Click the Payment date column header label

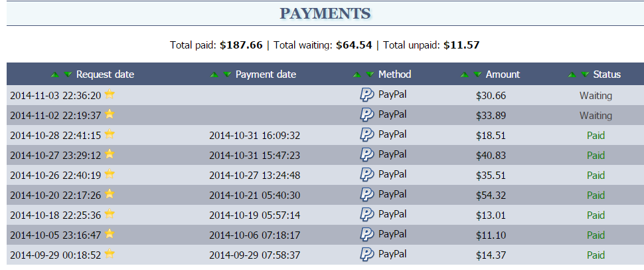coord(266,74)
